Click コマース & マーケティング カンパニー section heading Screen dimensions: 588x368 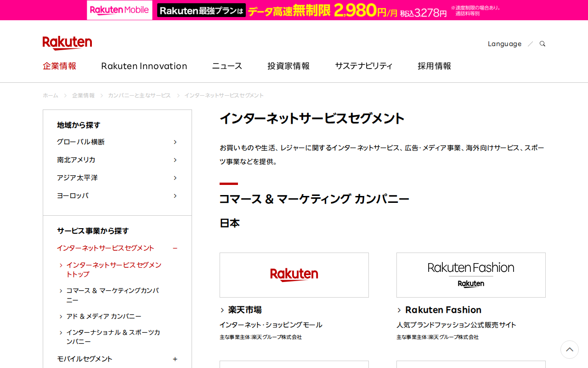click(314, 199)
